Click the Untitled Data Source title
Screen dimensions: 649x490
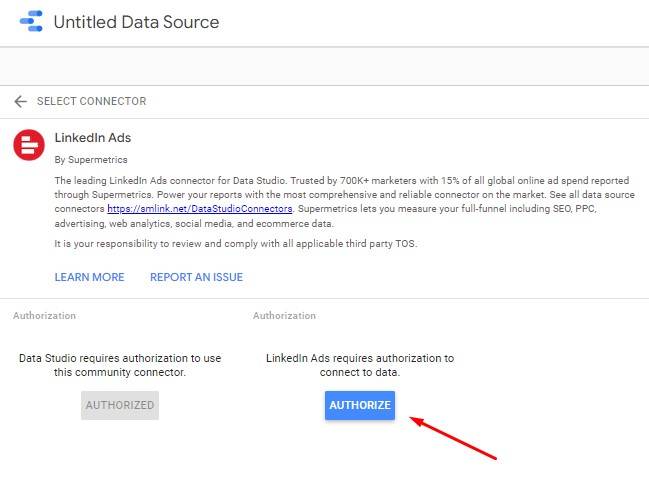pos(136,22)
